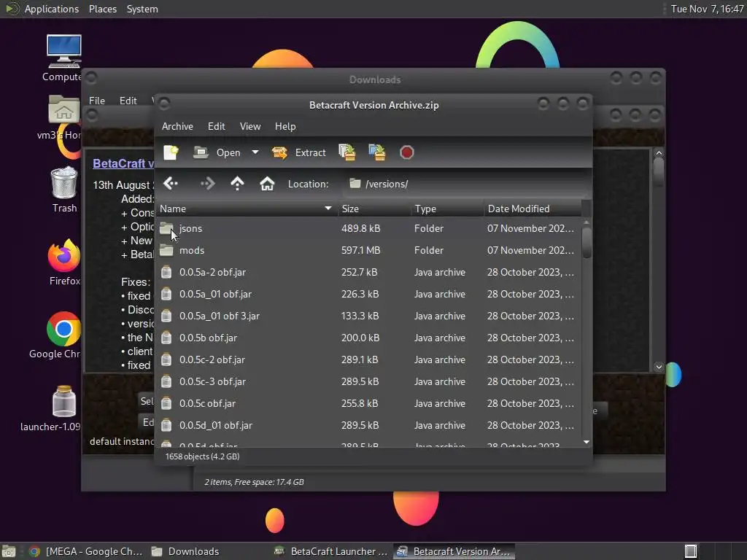The image size is (747, 560).
Task: Expand the Open recent dropdown arrow
Action: point(255,152)
